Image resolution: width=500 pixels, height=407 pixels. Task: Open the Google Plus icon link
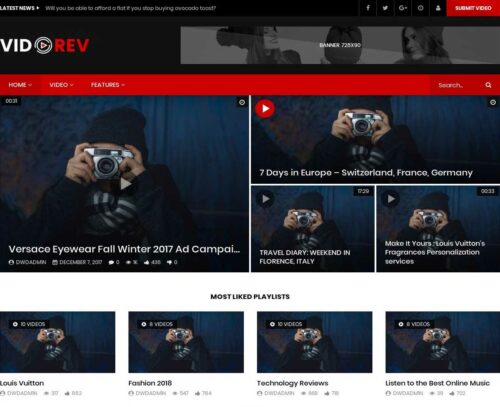[403, 8]
